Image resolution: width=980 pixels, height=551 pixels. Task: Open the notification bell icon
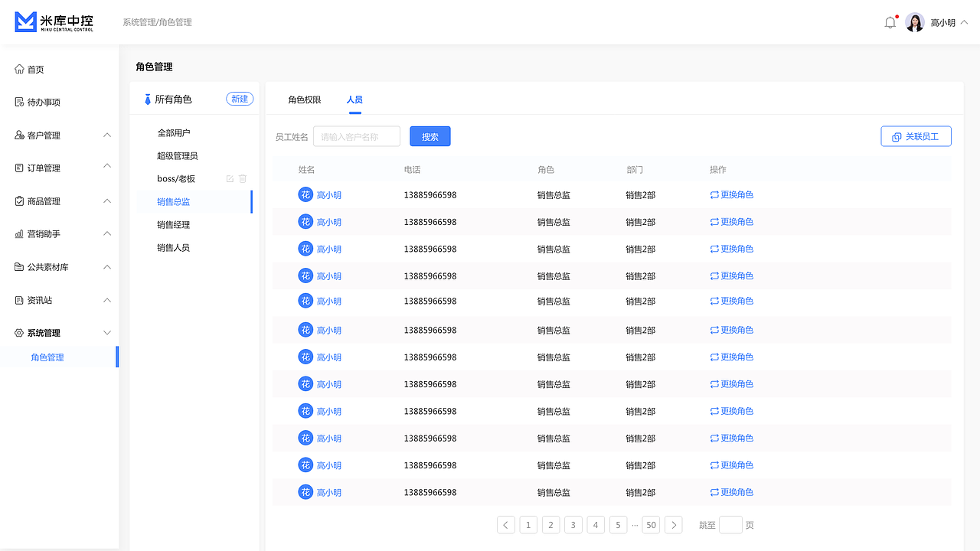tap(890, 23)
